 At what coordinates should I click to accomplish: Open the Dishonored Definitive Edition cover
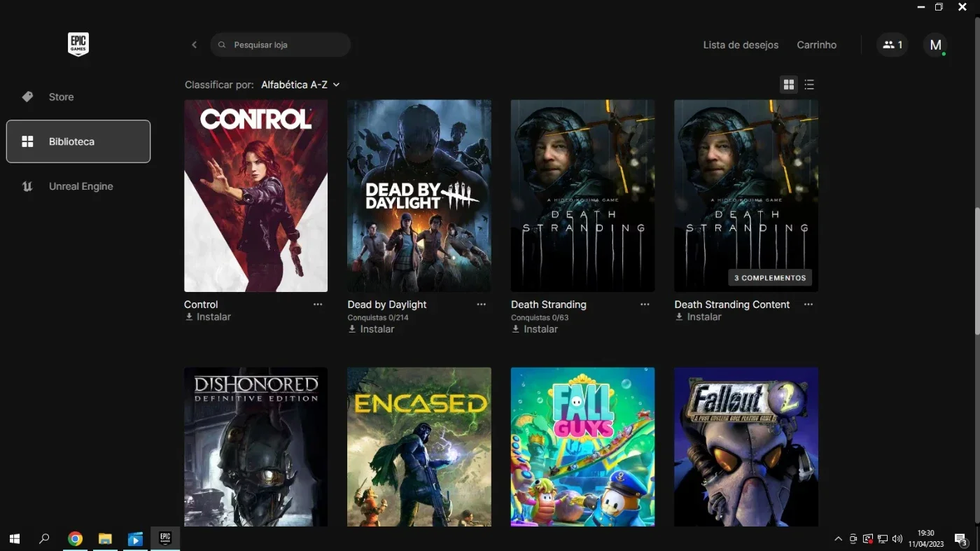coord(255,447)
